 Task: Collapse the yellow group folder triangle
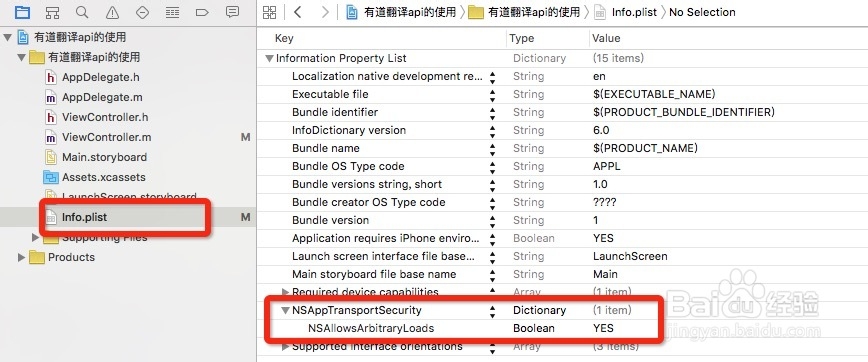pos(21,58)
